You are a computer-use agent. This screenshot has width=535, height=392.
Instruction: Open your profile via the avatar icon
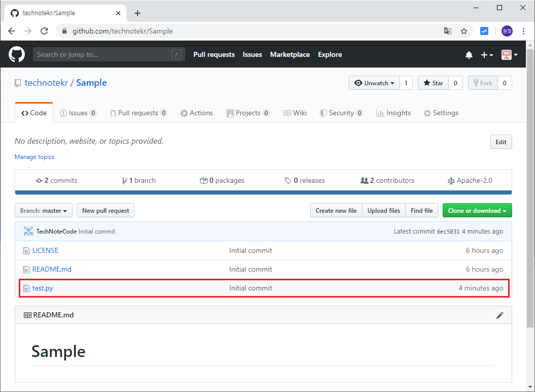coord(506,54)
